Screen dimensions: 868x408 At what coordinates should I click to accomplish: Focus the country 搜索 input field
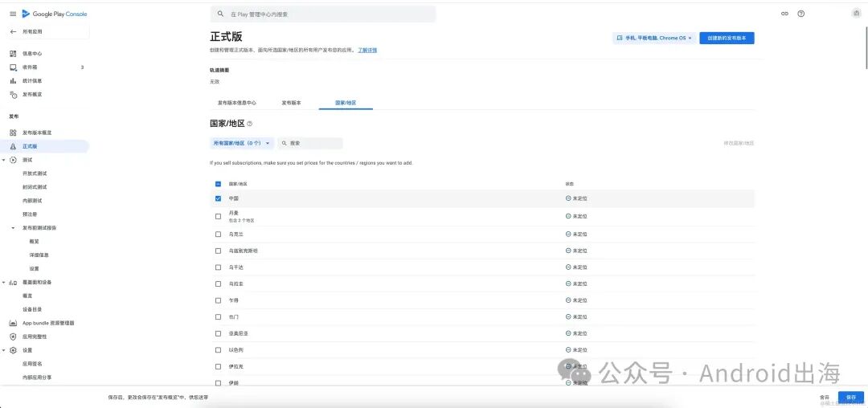pyautogui.click(x=310, y=143)
